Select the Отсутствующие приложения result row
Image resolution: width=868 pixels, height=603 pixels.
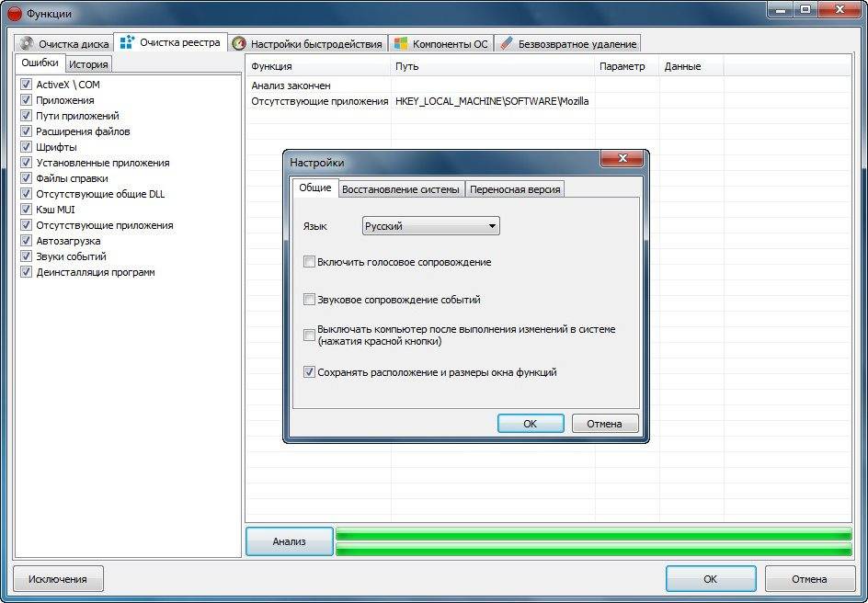click(x=548, y=101)
